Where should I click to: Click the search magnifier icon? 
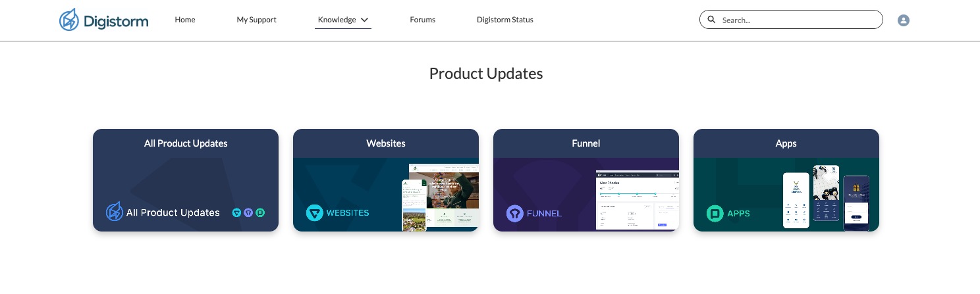[x=711, y=20]
